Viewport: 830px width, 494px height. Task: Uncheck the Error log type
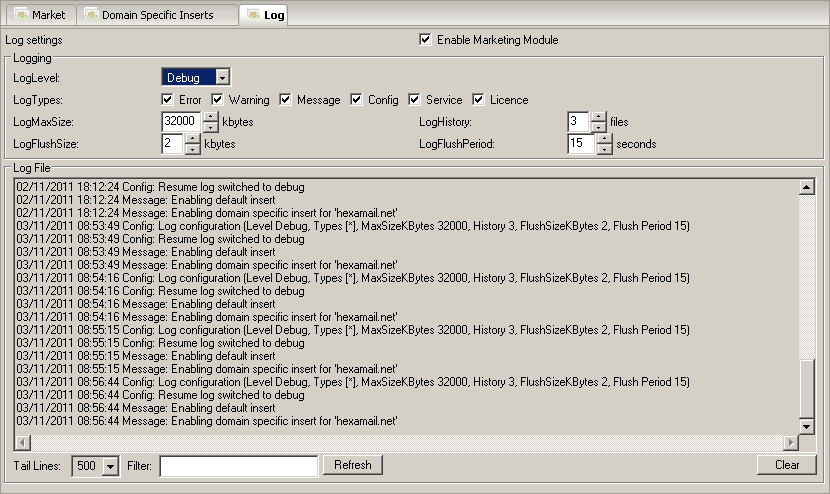[168, 100]
